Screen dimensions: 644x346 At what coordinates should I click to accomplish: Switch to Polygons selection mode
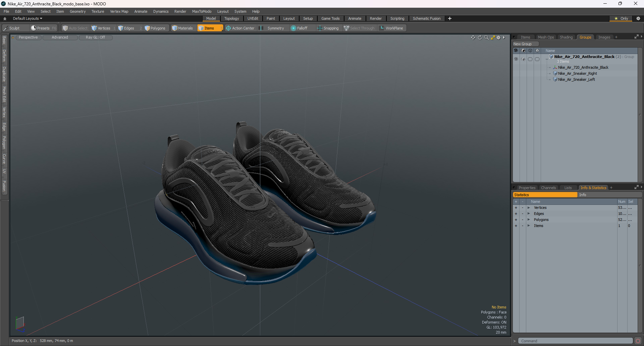(155, 28)
